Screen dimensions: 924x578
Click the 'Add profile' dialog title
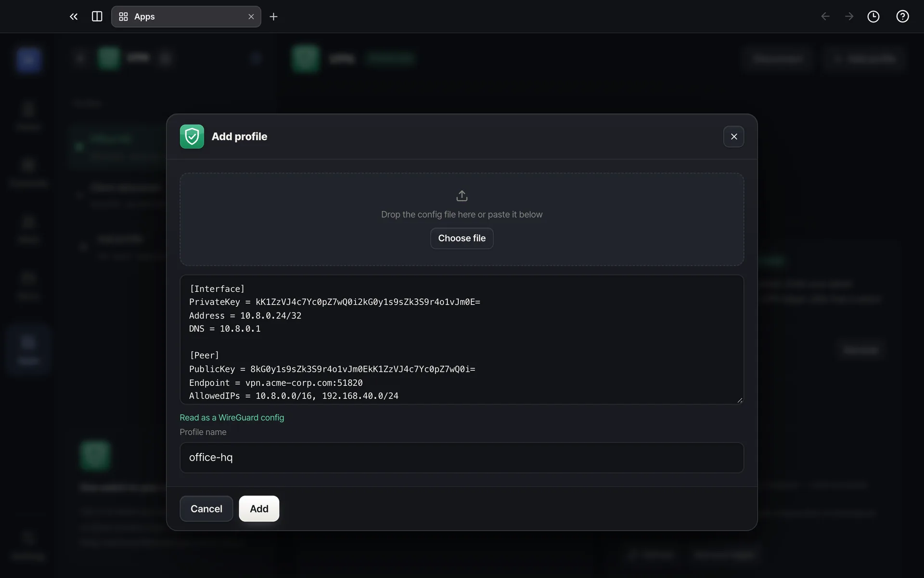click(x=239, y=137)
